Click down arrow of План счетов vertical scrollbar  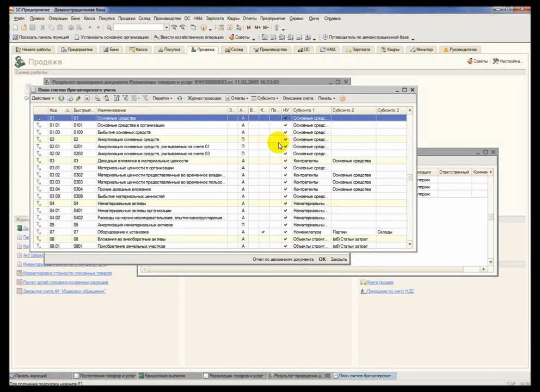tap(410, 244)
